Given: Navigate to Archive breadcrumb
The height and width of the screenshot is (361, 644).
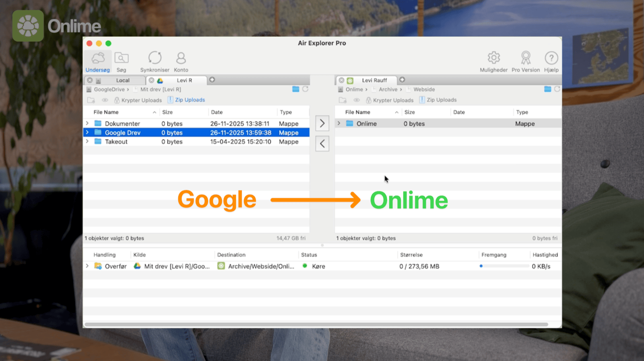Looking at the screenshot, I should [388, 89].
